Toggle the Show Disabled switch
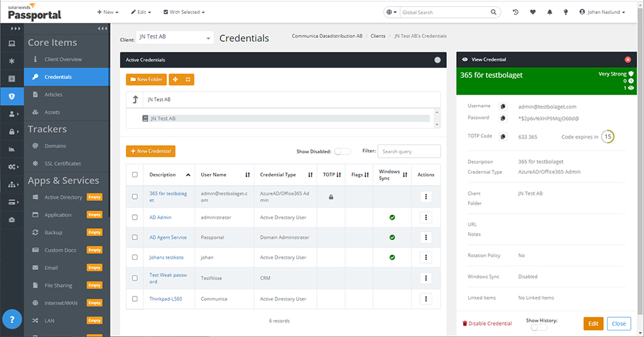This screenshot has height=337, width=644. coord(342,151)
